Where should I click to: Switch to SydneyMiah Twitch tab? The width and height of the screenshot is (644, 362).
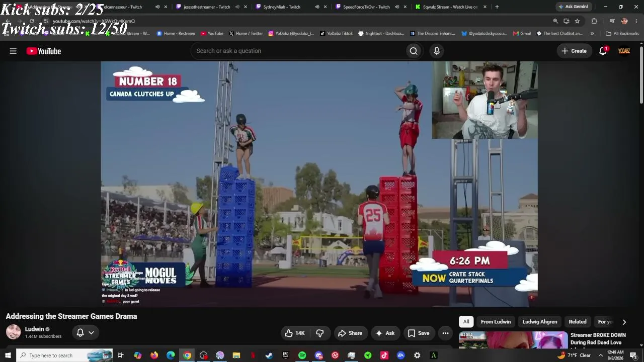[x=282, y=7]
